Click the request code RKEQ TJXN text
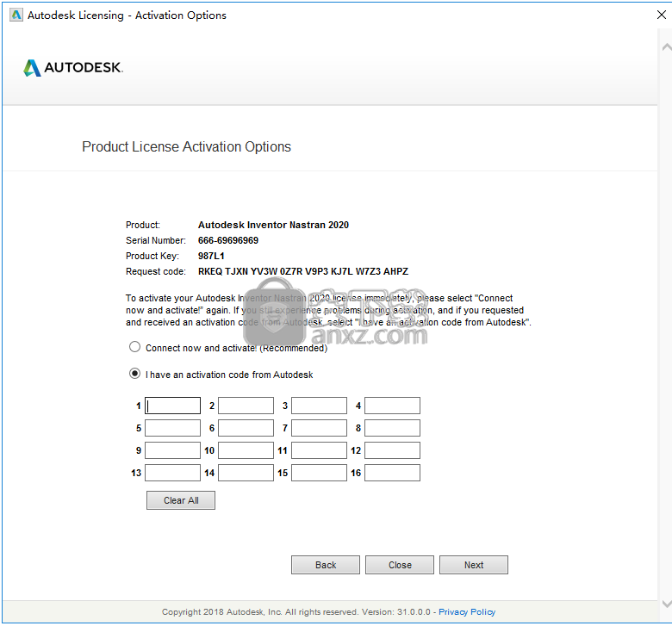The width and height of the screenshot is (672, 626). 303,271
